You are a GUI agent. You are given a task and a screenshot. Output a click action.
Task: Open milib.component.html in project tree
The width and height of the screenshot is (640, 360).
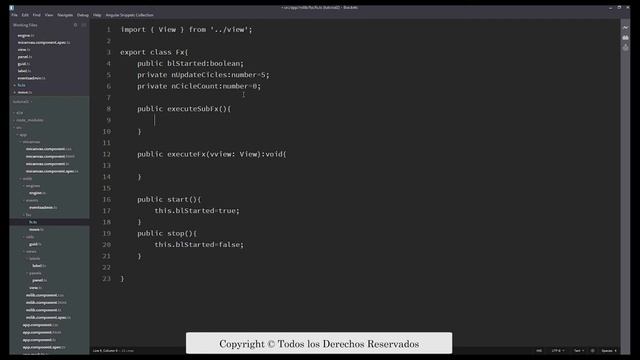[46, 302]
